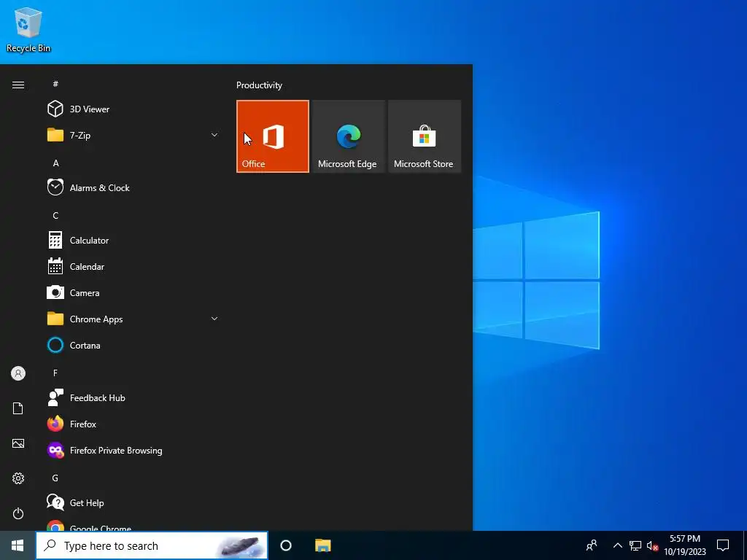Expand the Start menu hamburger
The width and height of the screenshot is (747, 560).
(x=18, y=85)
